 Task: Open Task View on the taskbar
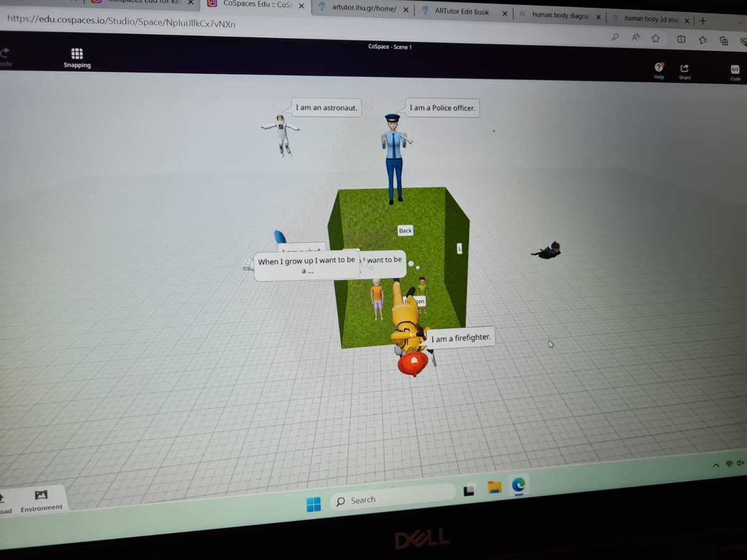469,490
